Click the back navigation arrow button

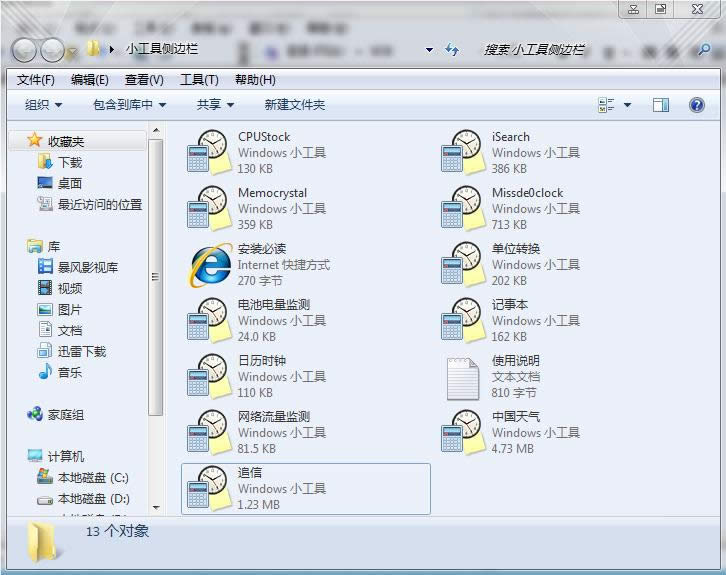pyautogui.click(x=25, y=49)
